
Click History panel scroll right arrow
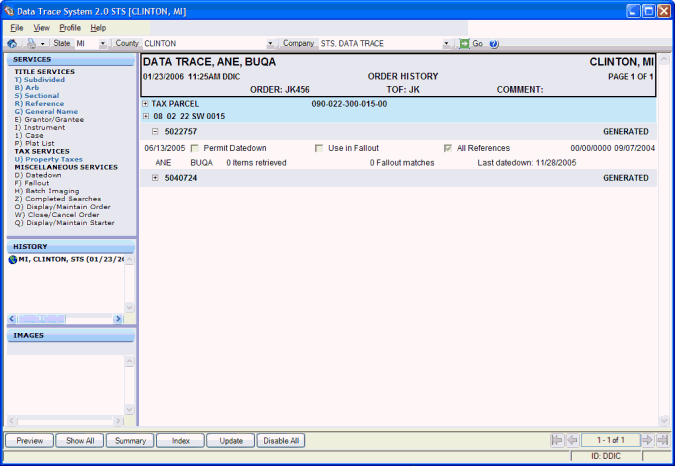(118, 319)
